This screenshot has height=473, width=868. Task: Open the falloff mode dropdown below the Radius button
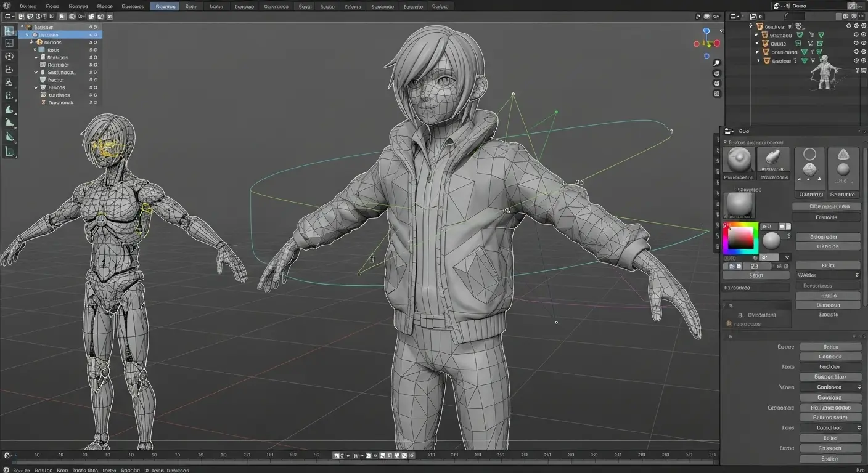(x=828, y=275)
